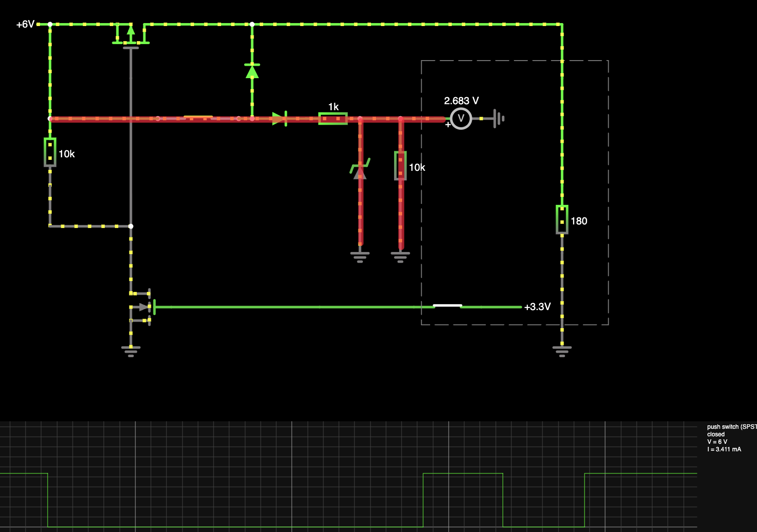The height and width of the screenshot is (532, 757).
Task: Click the ground symbol beside the voltmeter
Action: (x=498, y=119)
